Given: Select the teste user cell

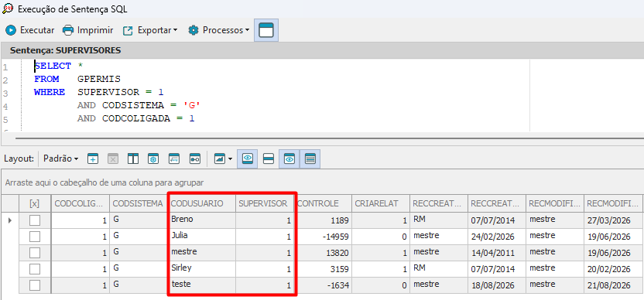Looking at the screenshot, I should [x=201, y=285].
